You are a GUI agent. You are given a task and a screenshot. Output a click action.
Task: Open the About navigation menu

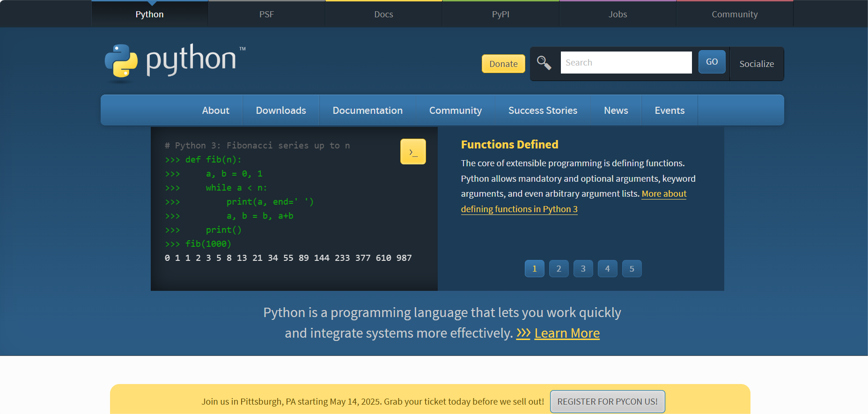pyautogui.click(x=216, y=111)
